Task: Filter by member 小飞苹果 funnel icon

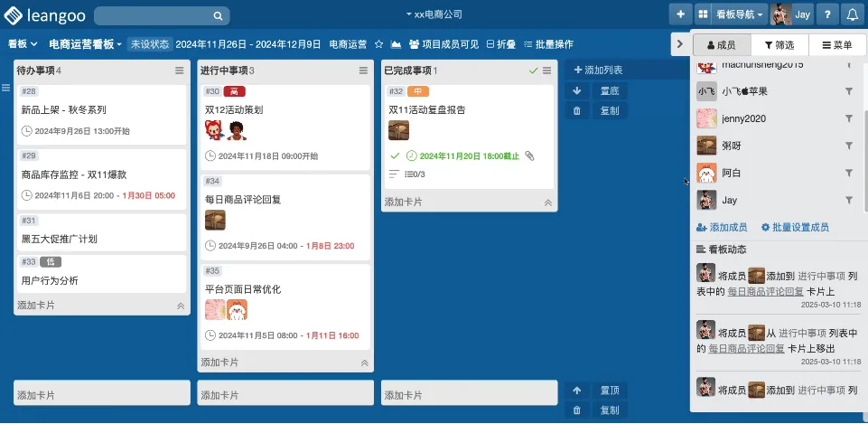Action: pos(849,91)
